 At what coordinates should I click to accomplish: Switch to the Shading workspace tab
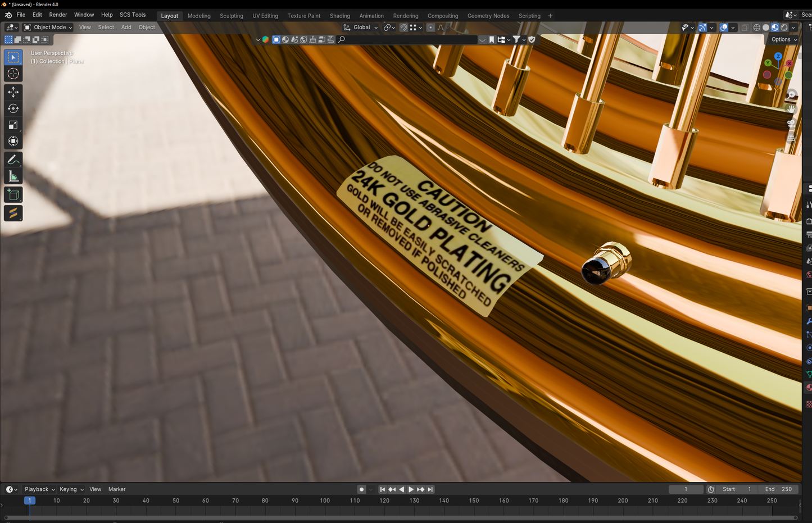point(339,16)
